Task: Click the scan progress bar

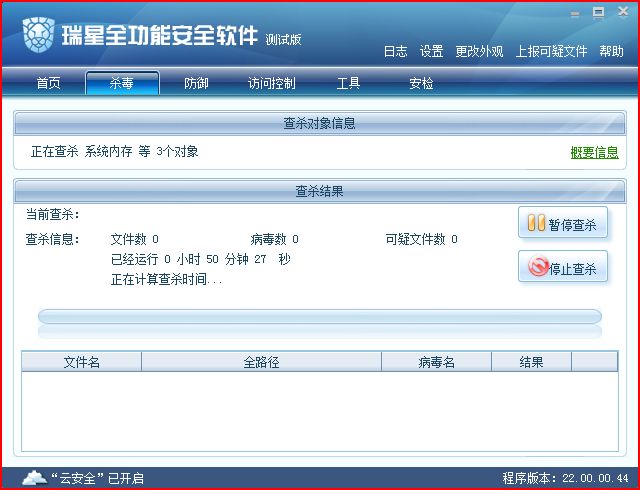Action: 320,317
